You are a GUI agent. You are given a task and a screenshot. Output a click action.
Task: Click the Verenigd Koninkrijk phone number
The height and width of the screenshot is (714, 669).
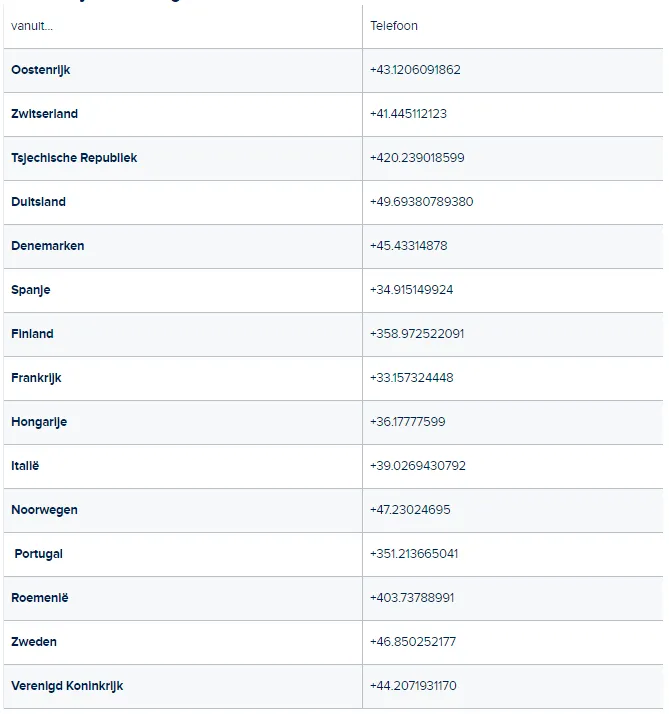413,686
